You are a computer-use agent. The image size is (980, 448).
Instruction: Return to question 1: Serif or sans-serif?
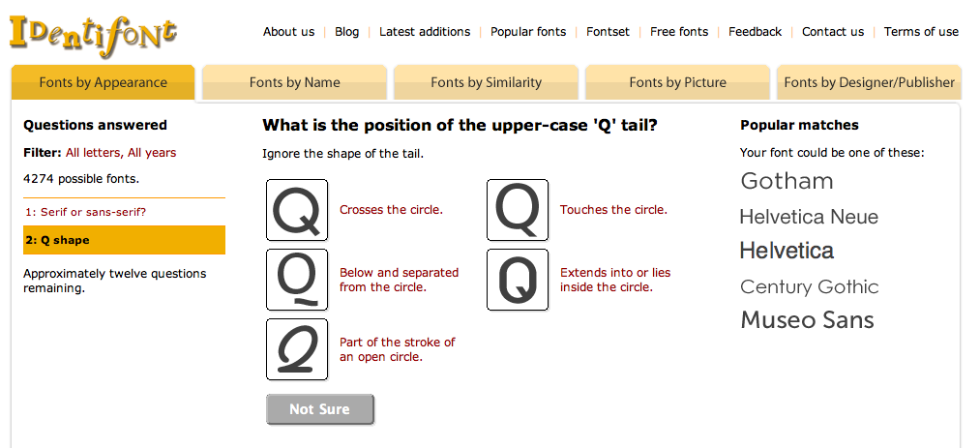[x=86, y=211]
